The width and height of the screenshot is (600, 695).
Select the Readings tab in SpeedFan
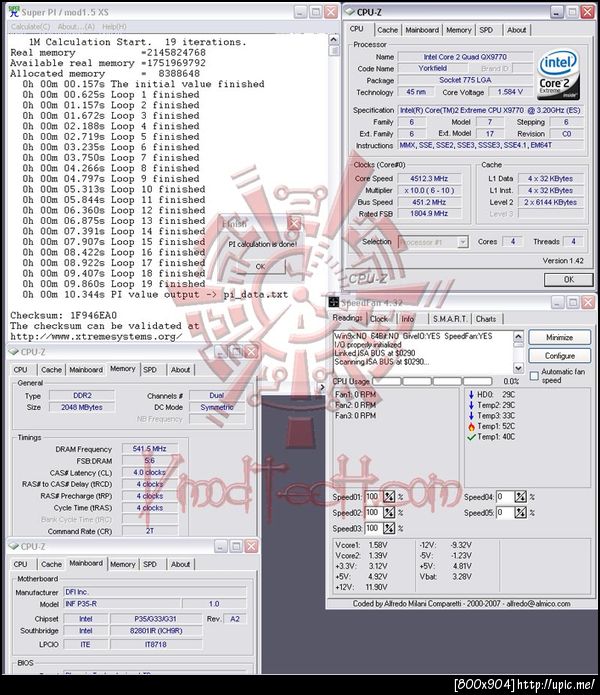tap(347, 318)
